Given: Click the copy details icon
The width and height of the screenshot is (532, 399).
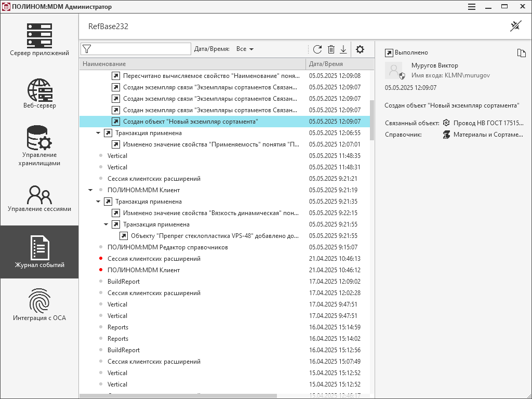Looking at the screenshot, I should click(x=522, y=52).
